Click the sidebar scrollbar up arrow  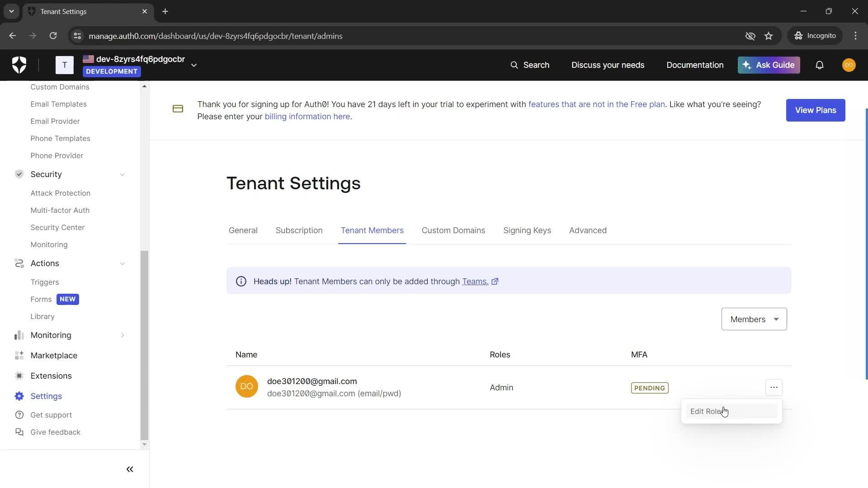144,86
